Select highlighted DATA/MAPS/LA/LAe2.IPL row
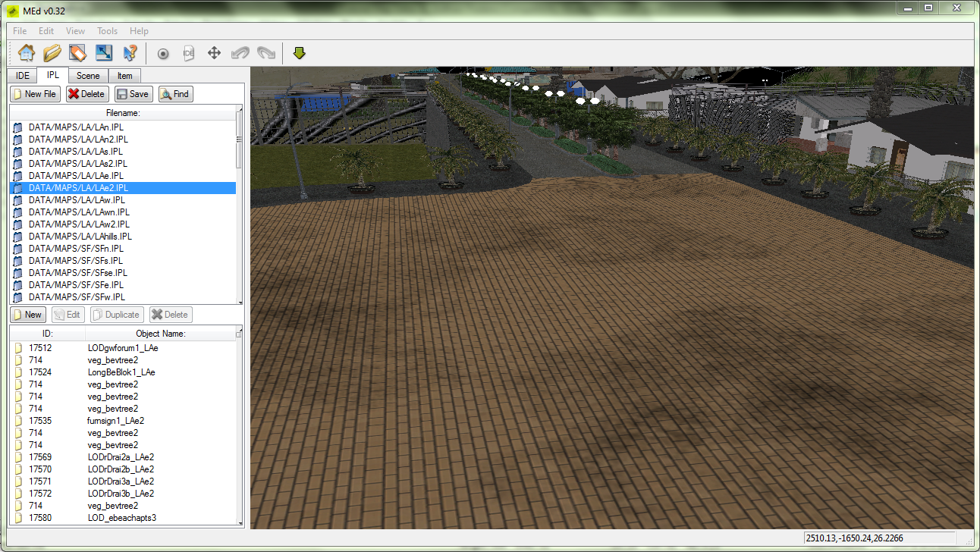The width and height of the screenshot is (980, 552). (x=123, y=188)
